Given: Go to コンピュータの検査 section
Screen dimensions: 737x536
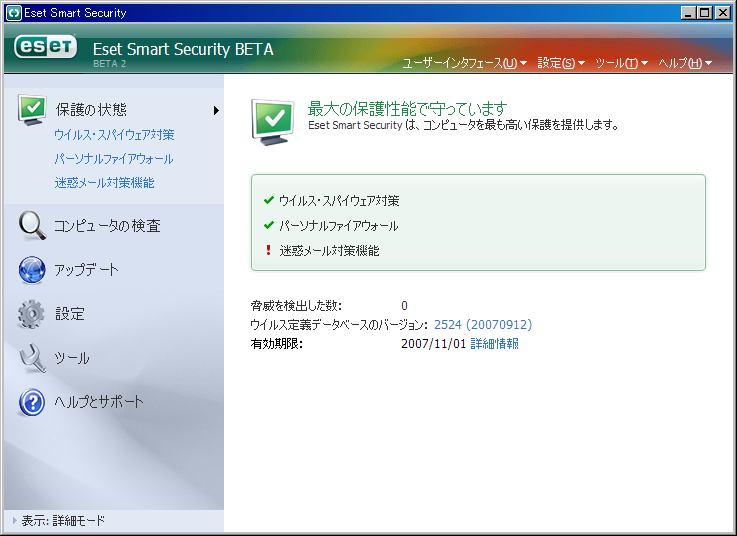Looking at the screenshot, I should click(x=107, y=226).
